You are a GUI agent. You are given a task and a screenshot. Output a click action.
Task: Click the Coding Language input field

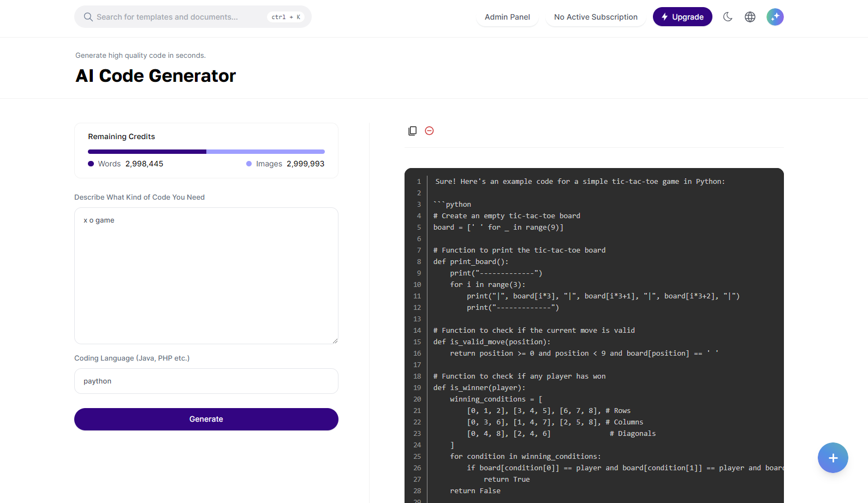click(x=206, y=381)
